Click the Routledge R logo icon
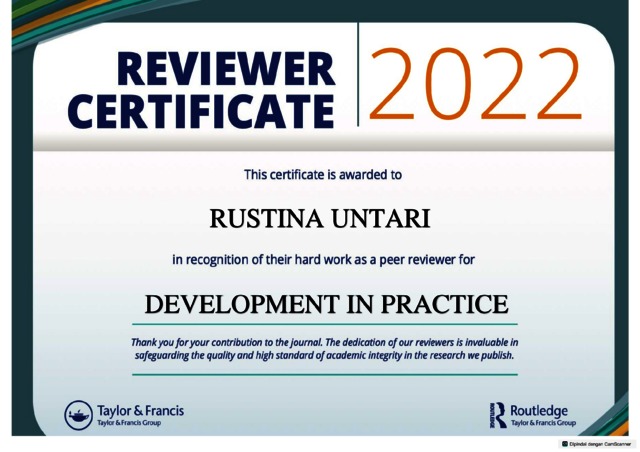 497,415
